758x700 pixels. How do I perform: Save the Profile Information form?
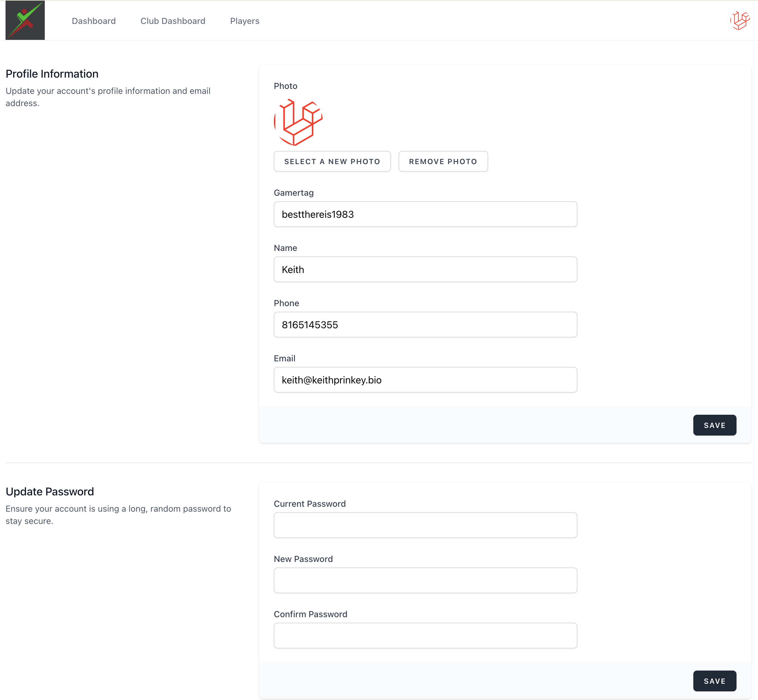tap(714, 425)
